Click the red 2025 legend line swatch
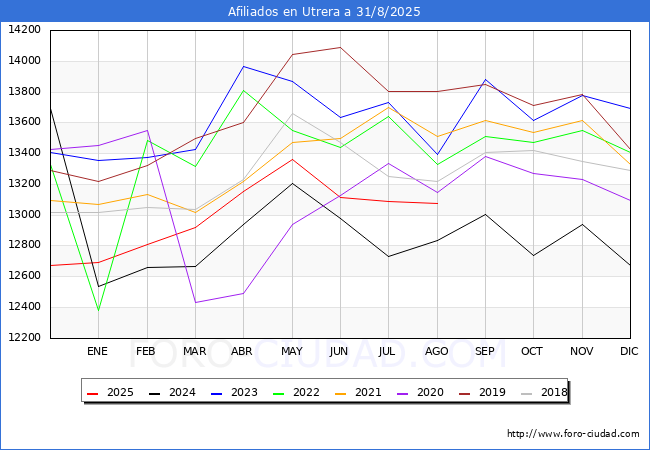This screenshot has height=450, width=650. pyautogui.click(x=94, y=392)
